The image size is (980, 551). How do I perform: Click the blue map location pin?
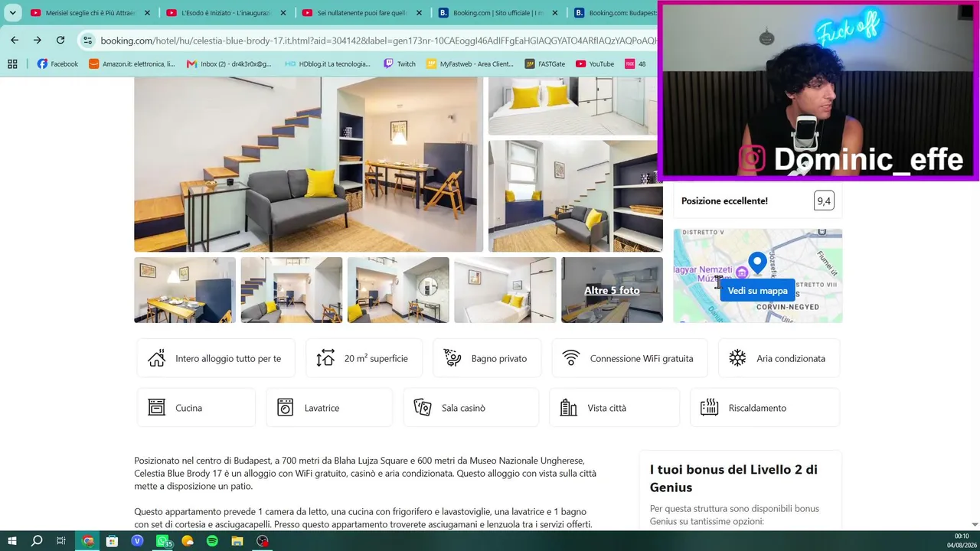point(757,263)
